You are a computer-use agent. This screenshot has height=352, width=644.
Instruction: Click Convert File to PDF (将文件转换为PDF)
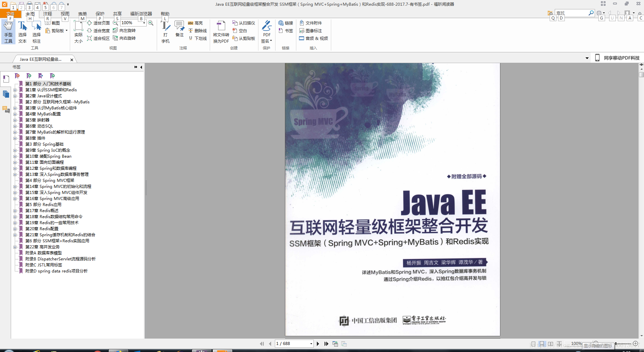pos(221,32)
